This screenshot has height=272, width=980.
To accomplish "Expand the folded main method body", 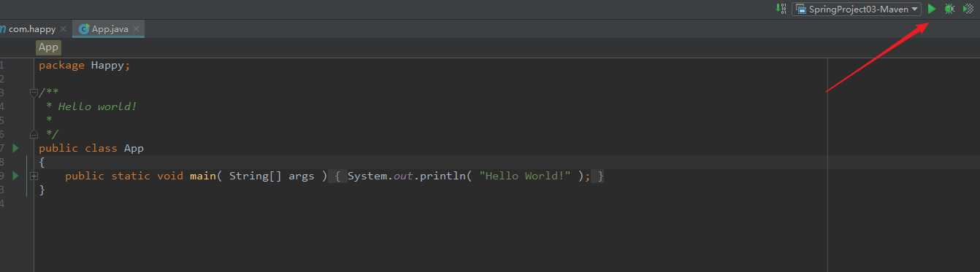I will [x=34, y=176].
